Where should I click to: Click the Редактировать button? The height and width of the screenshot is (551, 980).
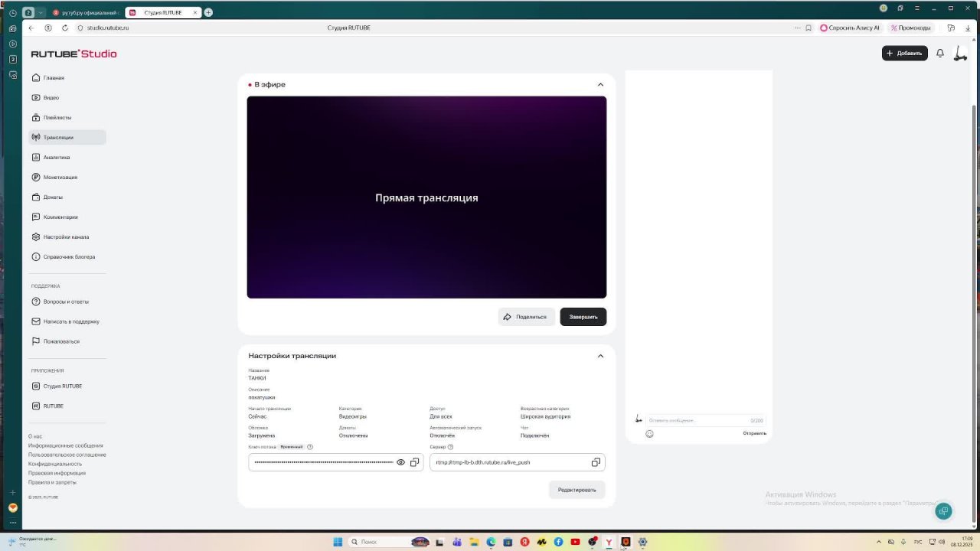click(x=577, y=490)
